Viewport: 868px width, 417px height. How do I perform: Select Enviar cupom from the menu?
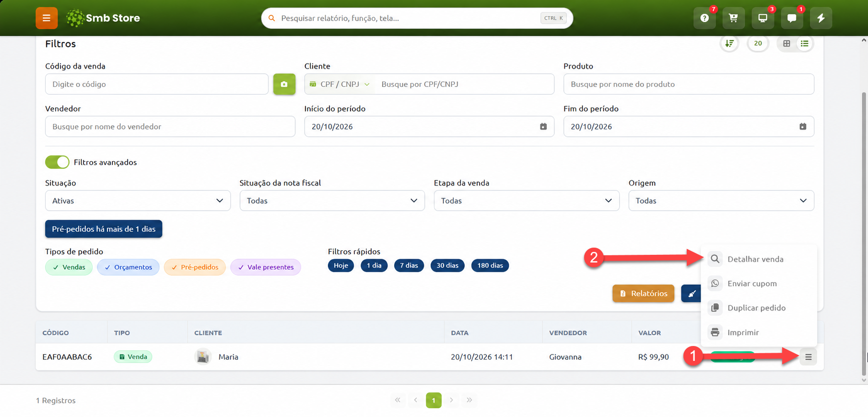(759, 284)
